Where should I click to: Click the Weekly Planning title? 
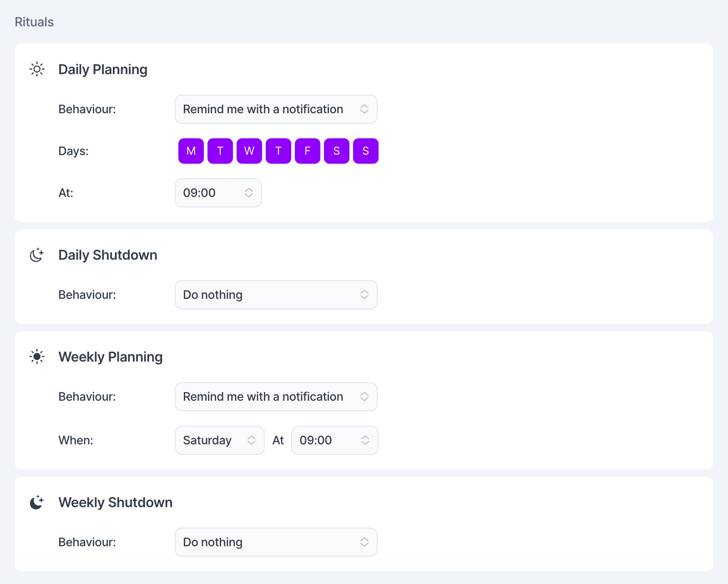[111, 357]
